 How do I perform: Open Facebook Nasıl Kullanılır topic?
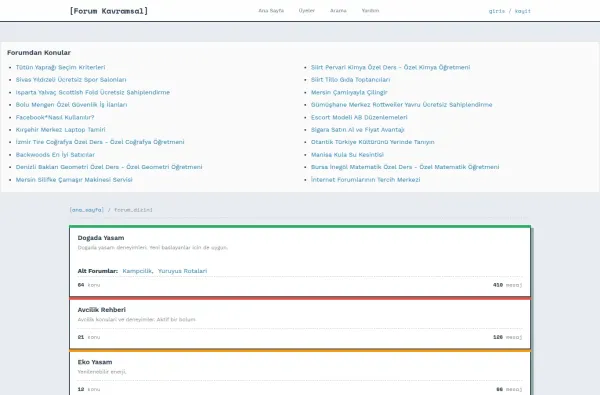tap(55, 117)
